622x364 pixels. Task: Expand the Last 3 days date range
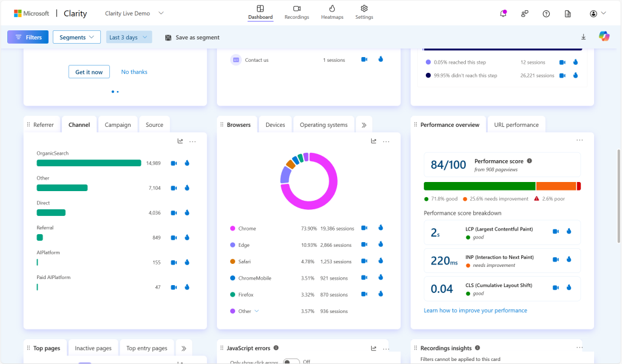coord(129,37)
